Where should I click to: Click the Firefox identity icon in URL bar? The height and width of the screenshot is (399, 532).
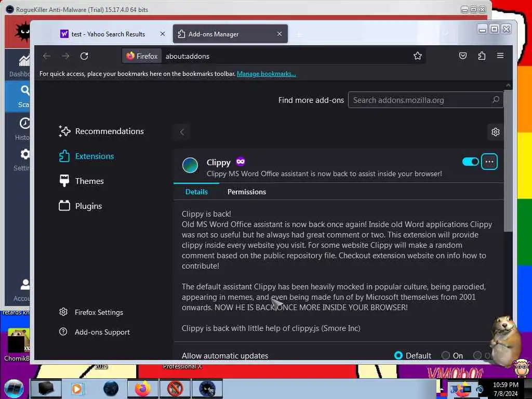tap(142, 56)
